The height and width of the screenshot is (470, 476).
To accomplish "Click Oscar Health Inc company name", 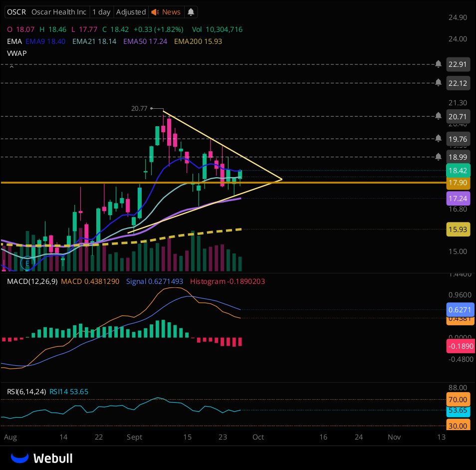I will 59,12.
